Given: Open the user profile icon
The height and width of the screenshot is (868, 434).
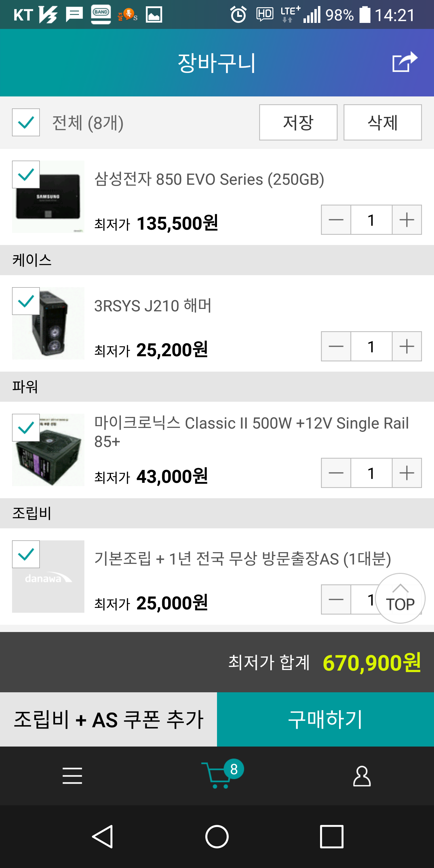Looking at the screenshot, I should coord(362,776).
